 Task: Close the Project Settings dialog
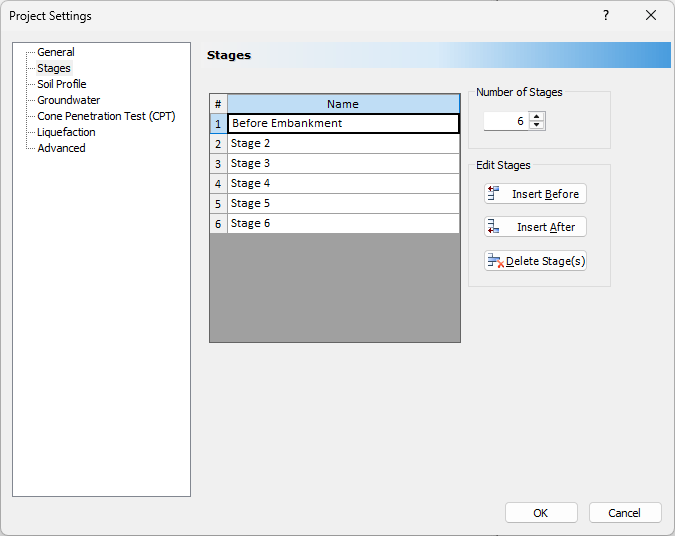(x=651, y=15)
